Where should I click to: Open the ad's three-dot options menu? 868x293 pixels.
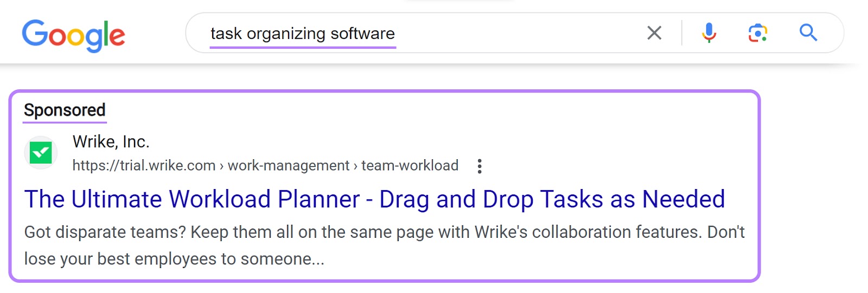pyautogui.click(x=479, y=166)
